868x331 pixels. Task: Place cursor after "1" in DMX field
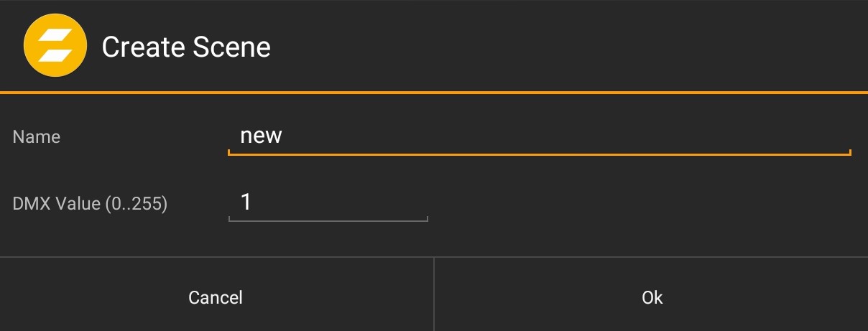254,202
